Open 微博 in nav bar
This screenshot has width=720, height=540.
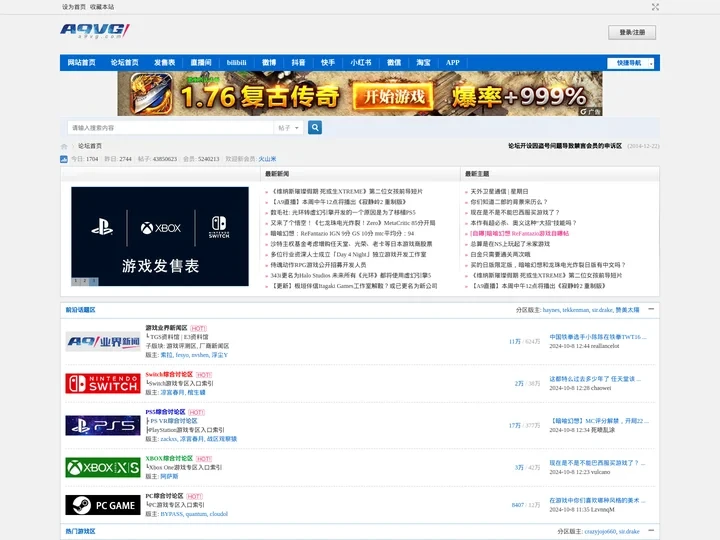[x=269, y=62]
